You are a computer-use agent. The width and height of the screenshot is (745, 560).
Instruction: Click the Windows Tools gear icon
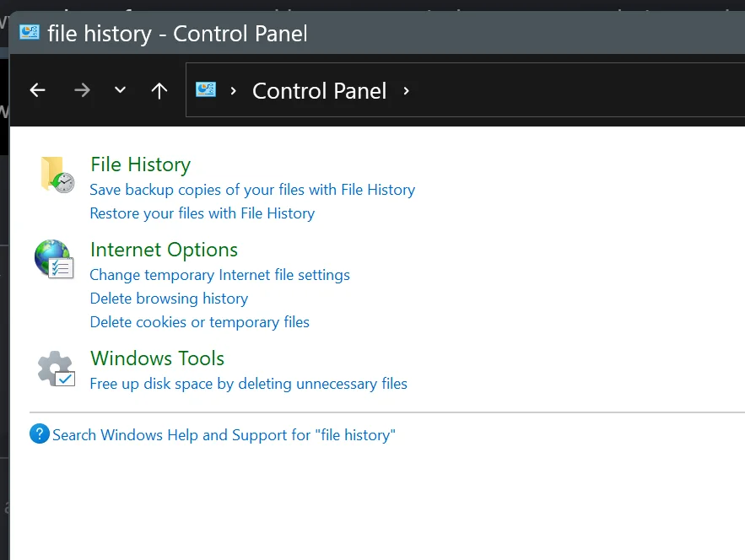(x=56, y=369)
